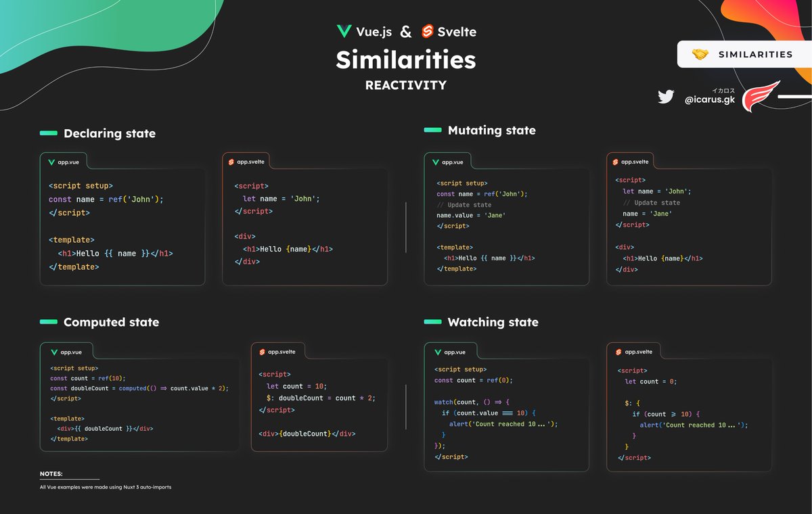This screenshot has height=514, width=812.
Task: Click "const name = ref('John');" under Declaring state
Action: point(106,199)
